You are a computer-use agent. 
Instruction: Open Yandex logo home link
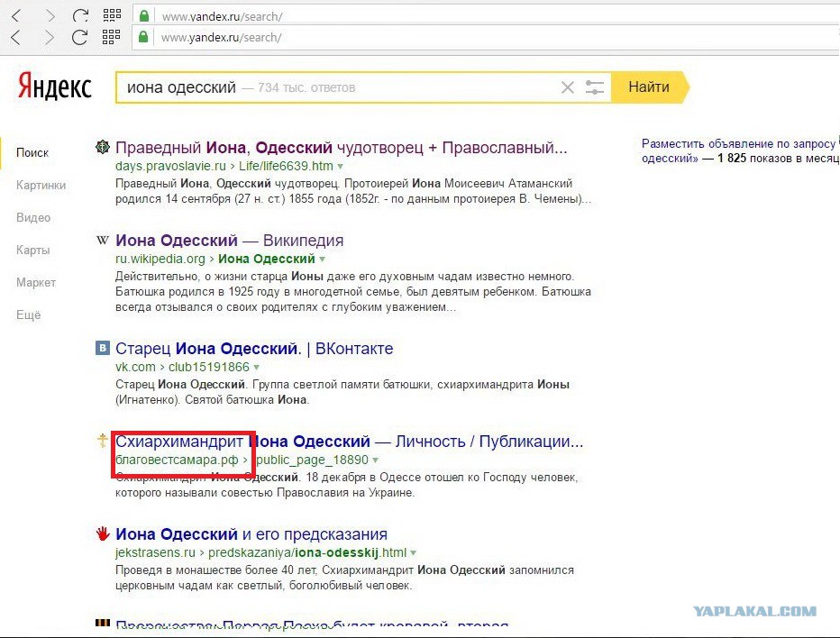click(54, 87)
